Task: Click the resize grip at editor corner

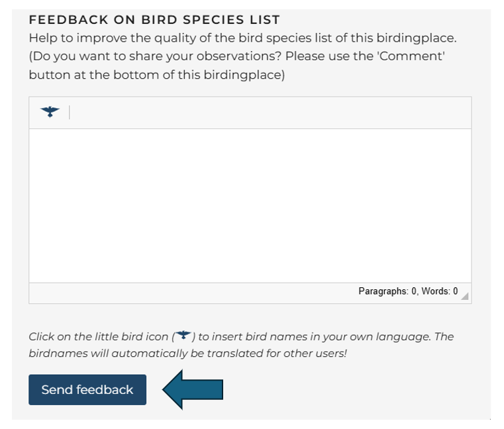Action: point(465,296)
